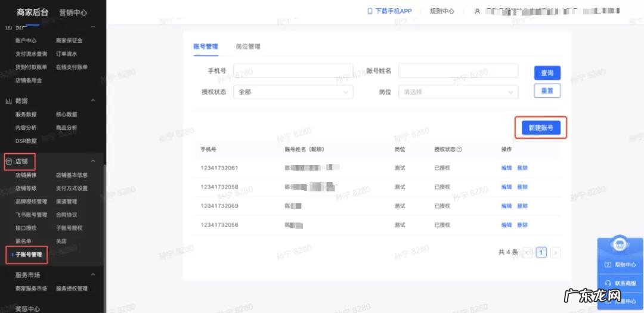Open 内容分析 in sidebar
Viewport: 644px width, 313px height.
coord(26,128)
